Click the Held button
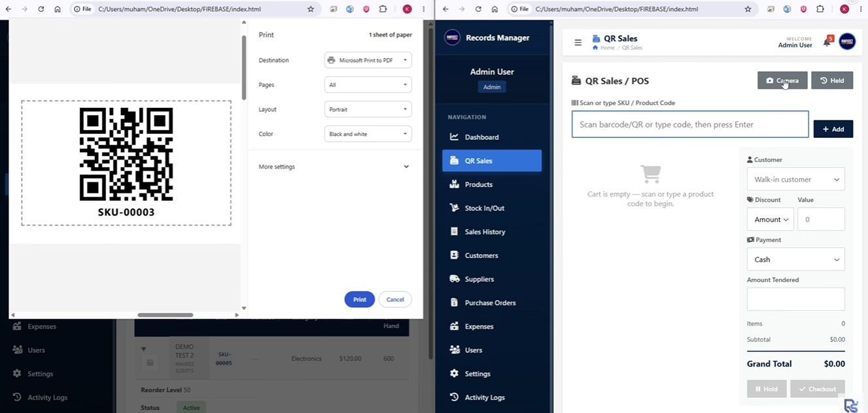The height and width of the screenshot is (413, 868). [832, 80]
